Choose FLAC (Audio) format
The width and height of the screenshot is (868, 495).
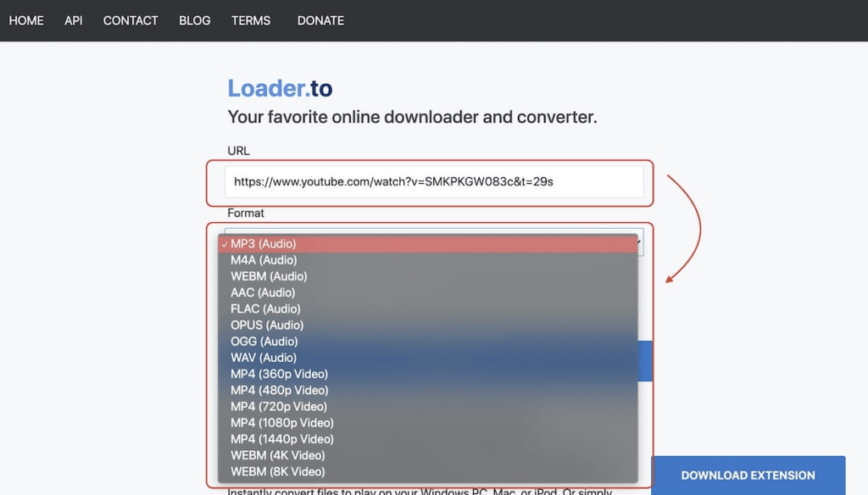click(x=428, y=309)
